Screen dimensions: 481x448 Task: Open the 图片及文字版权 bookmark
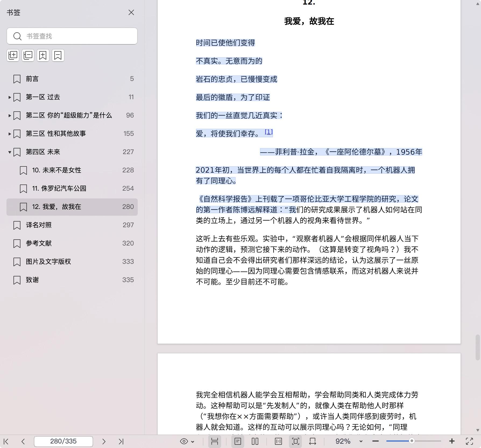click(x=72, y=262)
